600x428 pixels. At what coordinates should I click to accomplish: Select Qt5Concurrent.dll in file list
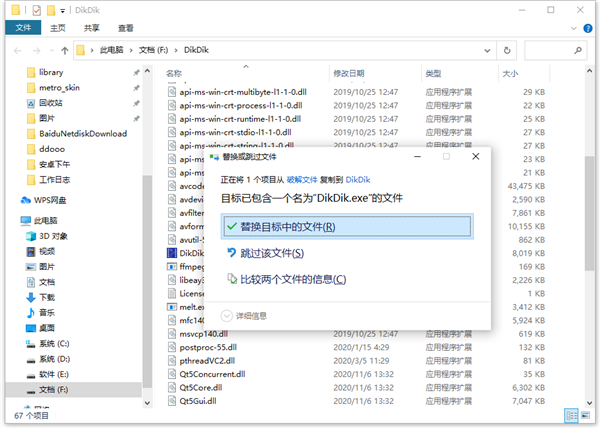(212, 374)
